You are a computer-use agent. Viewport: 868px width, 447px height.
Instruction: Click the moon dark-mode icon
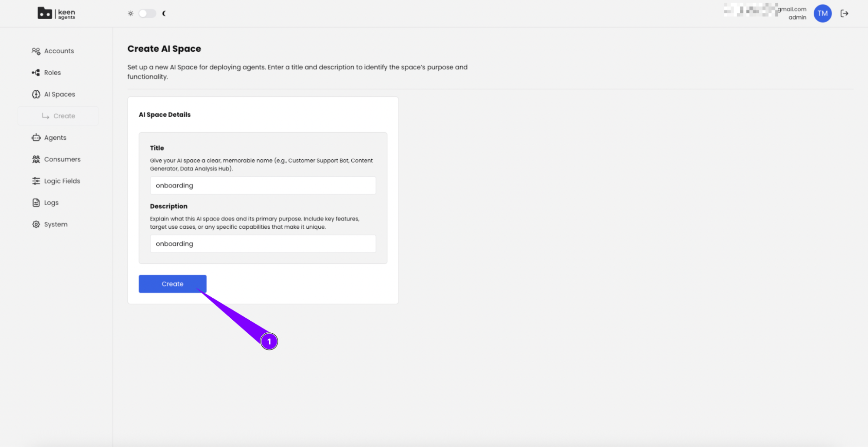pos(164,13)
